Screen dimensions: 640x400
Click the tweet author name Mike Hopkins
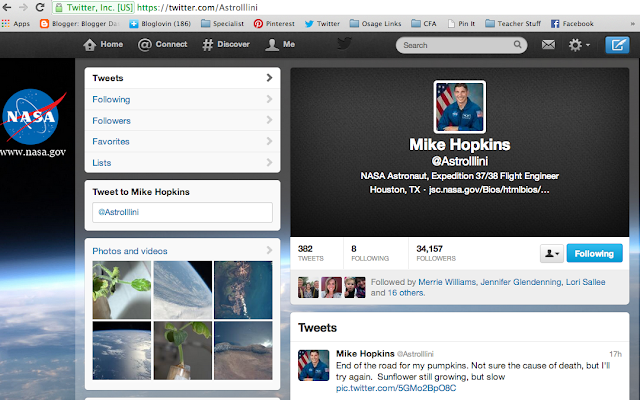(x=365, y=353)
